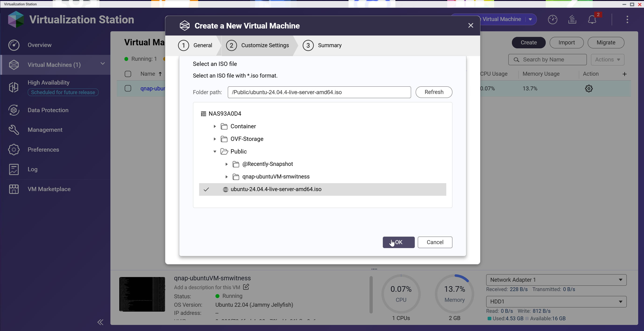This screenshot has width=644, height=331.
Task: Open the background tasks icon
Action: [x=572, y=20]
